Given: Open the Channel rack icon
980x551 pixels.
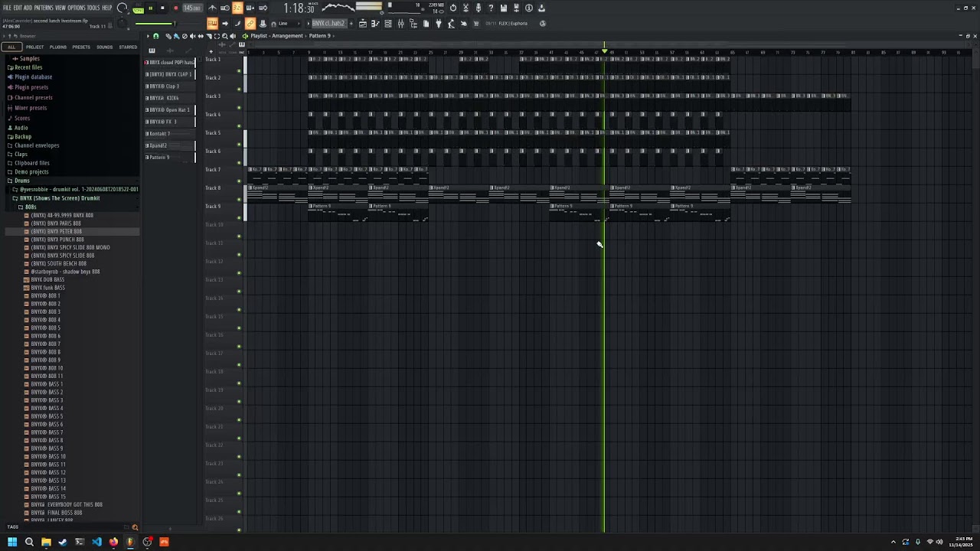Looking at the screenshot, I should [387, 24].
